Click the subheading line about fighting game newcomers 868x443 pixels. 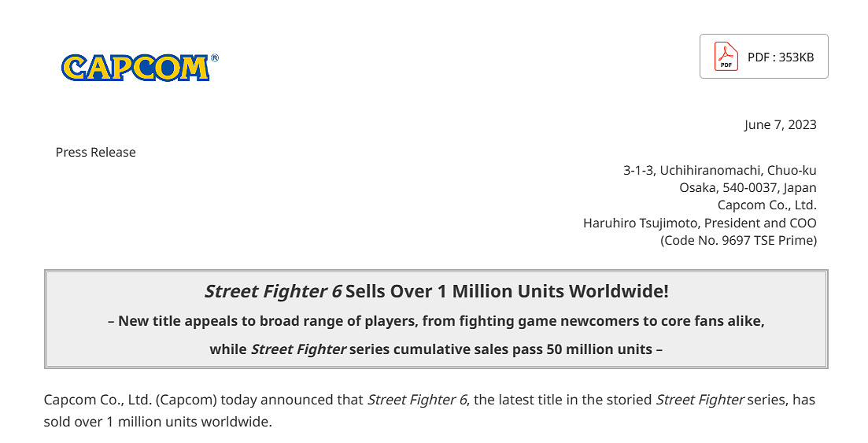[436, 321]
